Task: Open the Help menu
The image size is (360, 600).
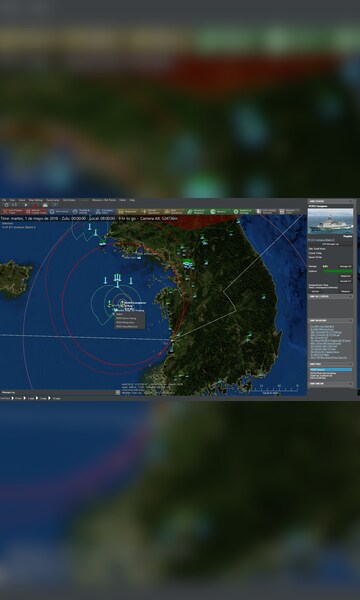Action: pyautogui.click(x=132, y=200)
